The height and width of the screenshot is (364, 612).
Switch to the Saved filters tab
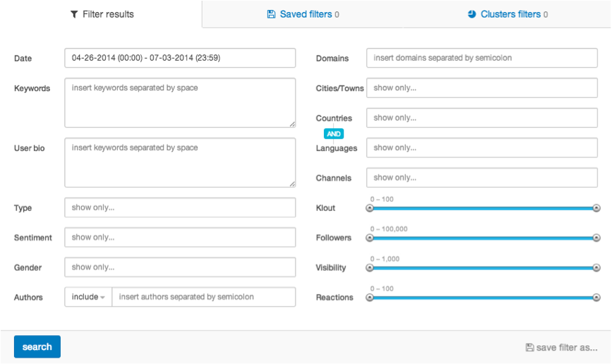tap(303, 14)
